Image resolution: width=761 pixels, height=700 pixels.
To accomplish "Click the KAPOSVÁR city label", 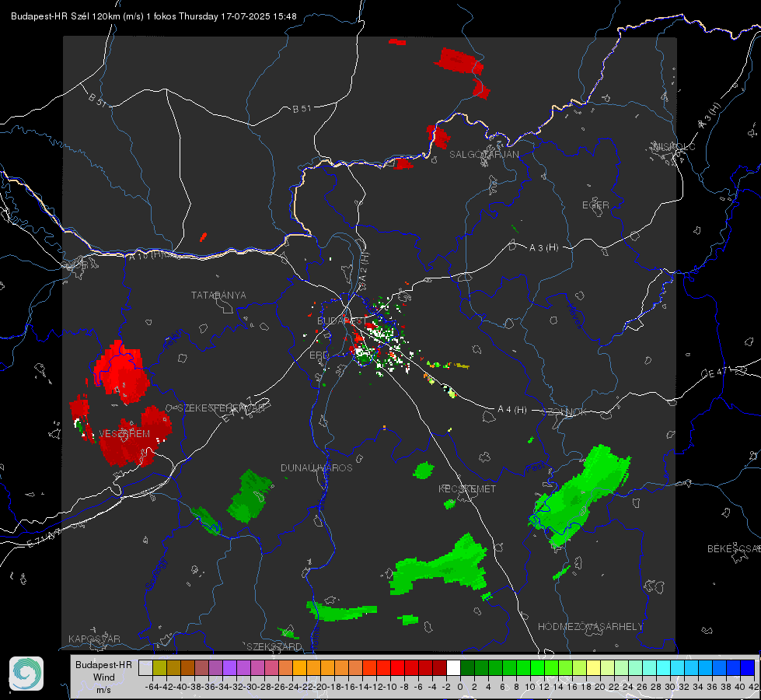I will (94, 639).
